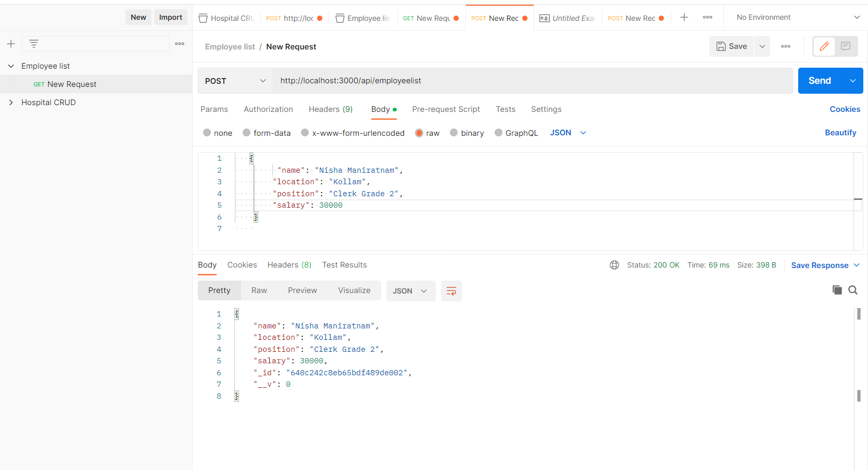Open the POST method dropdown

235,81
